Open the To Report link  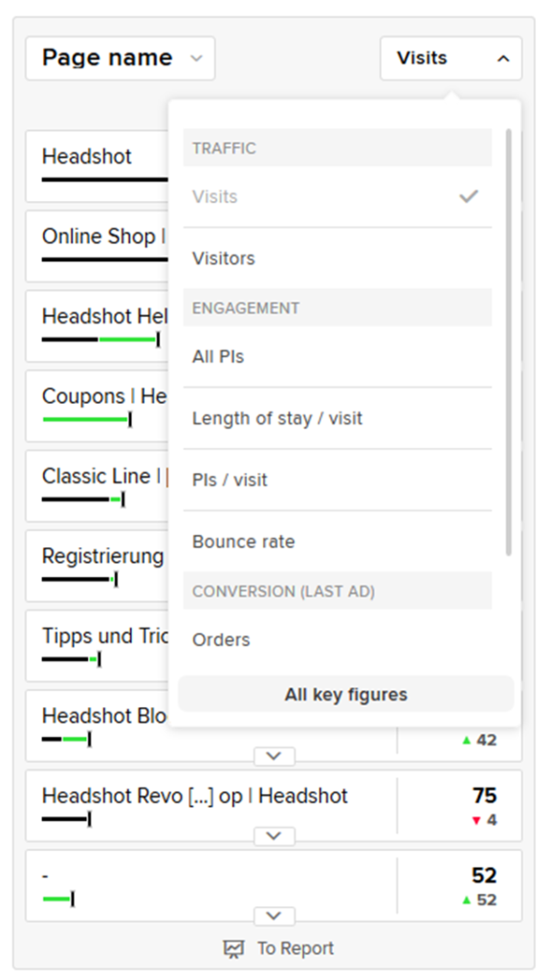click(x=278, y=948)
